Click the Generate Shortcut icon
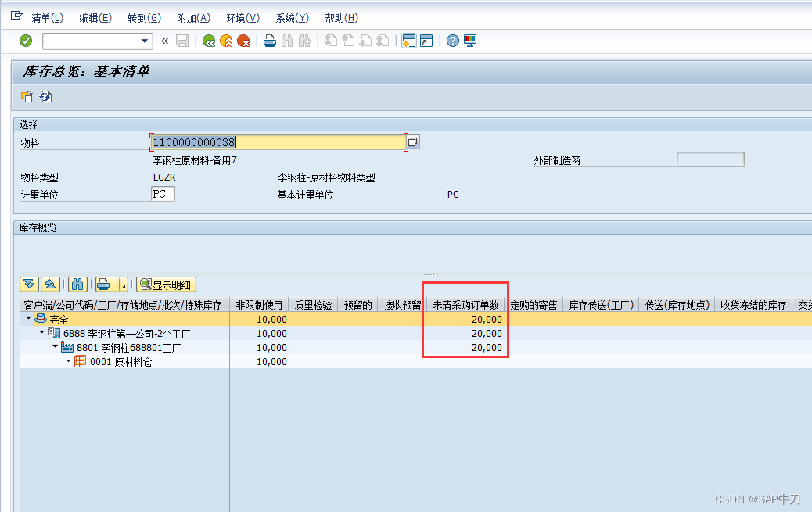 [x=426, y=41]
